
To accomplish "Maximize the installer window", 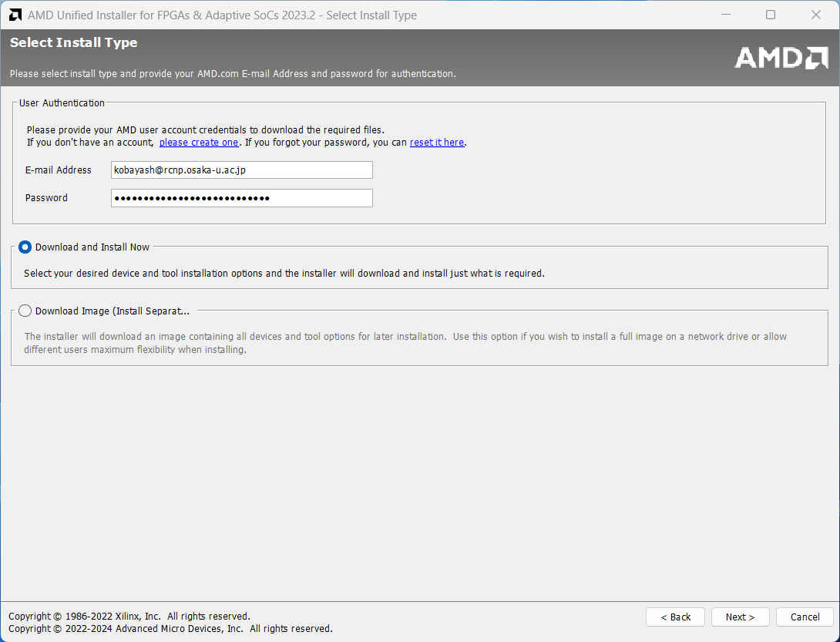I will (771, 15).
